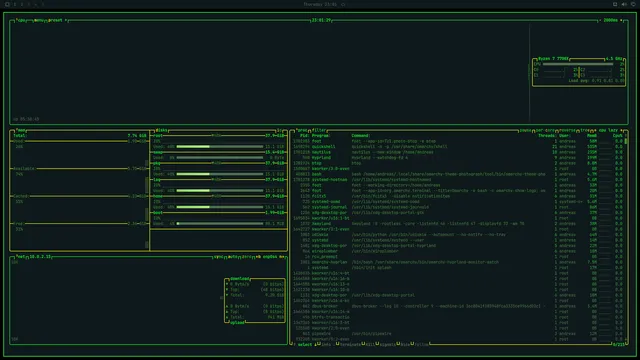Switch sorting column right arrow

pyautogui.click(x=622, y=130)
